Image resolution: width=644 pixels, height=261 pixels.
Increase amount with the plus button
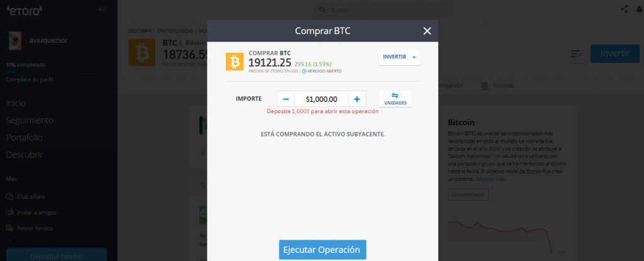click(357, 99)
